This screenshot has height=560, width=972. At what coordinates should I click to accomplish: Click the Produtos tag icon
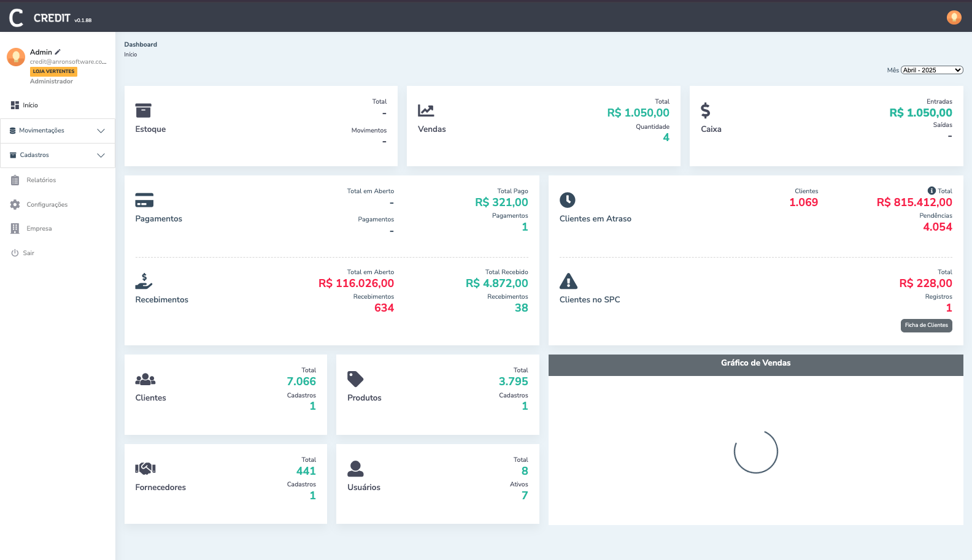[x=355, y=379]
